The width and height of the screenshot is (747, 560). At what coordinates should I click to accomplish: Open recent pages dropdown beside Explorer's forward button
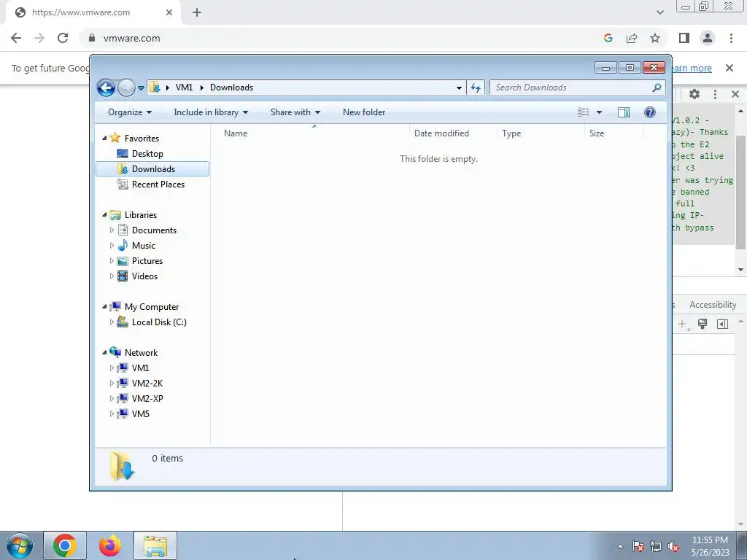click(141, 88)
